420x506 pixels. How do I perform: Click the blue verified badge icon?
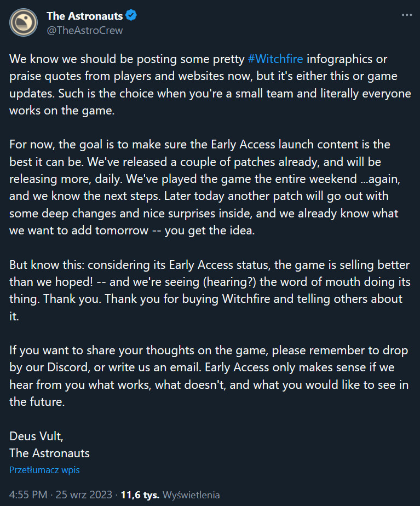tap(131, 16)
